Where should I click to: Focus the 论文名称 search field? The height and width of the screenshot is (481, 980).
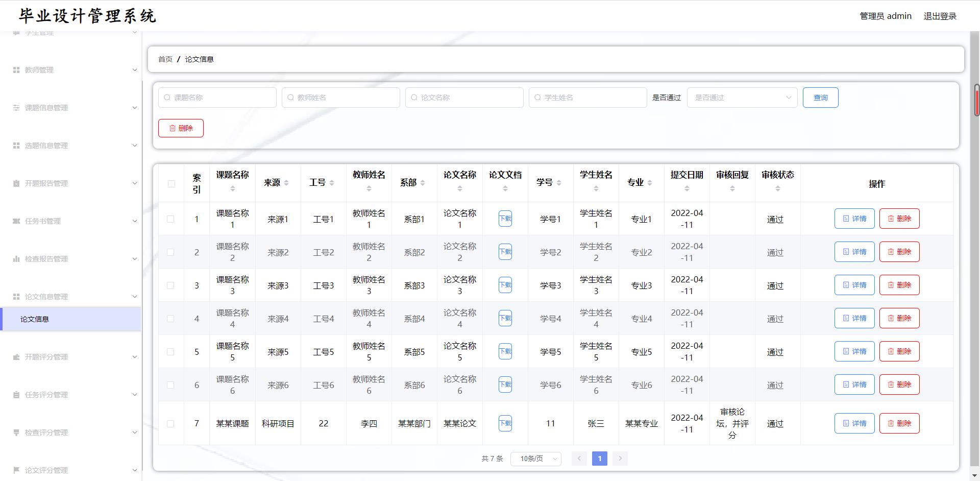464,98
